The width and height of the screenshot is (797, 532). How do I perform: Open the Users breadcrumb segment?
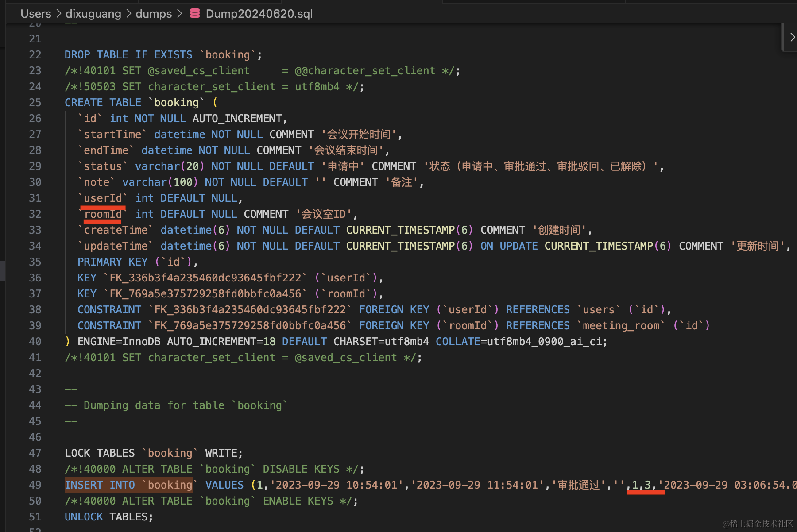(x=36, y=14)
